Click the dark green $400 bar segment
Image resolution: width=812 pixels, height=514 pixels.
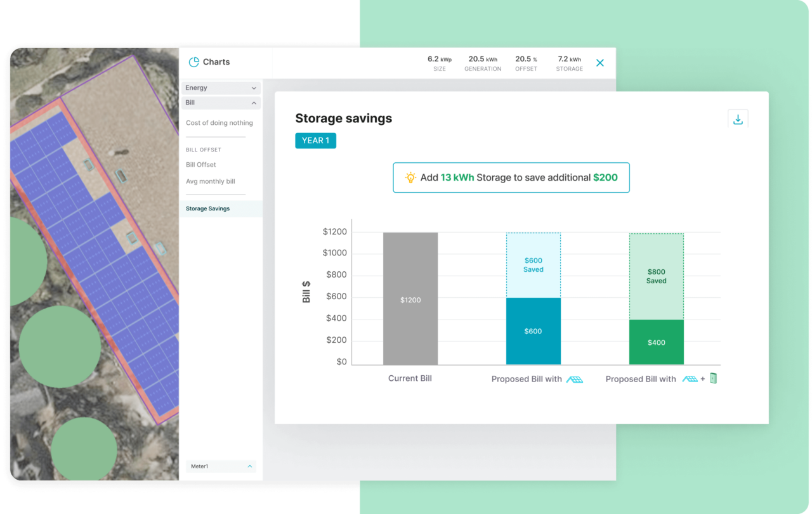coord(656,342)
